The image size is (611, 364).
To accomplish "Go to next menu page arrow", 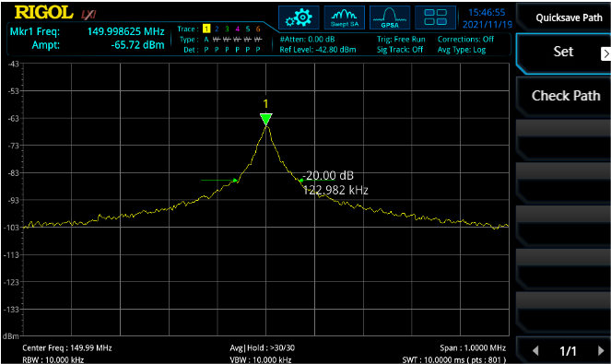I will pyautogui.click(x=601, y=351).
